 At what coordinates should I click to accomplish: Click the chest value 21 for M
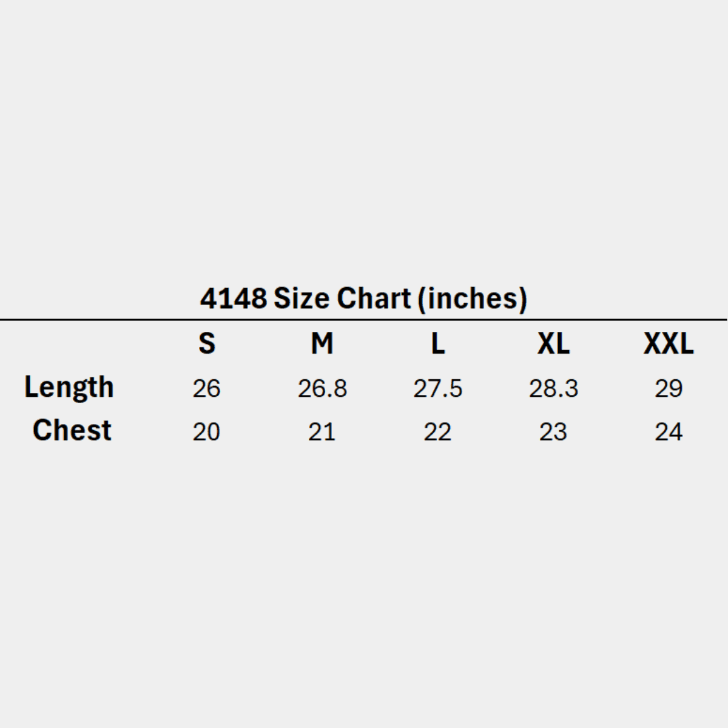[322, 432]
